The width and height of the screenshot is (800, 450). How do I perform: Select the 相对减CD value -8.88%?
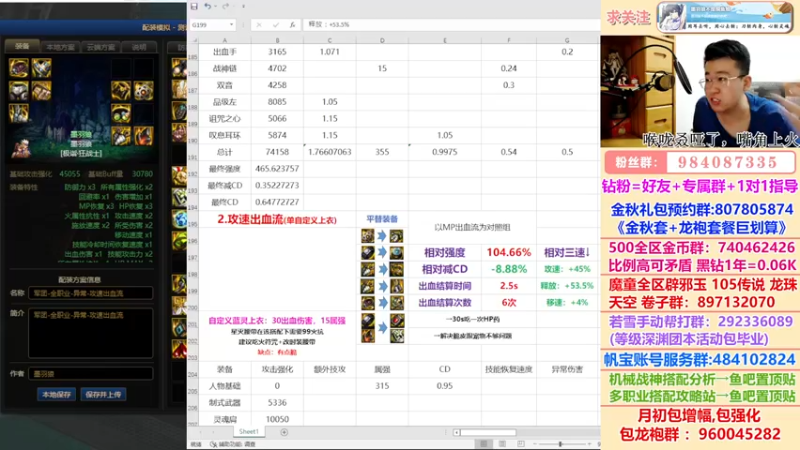coord(509,269)
